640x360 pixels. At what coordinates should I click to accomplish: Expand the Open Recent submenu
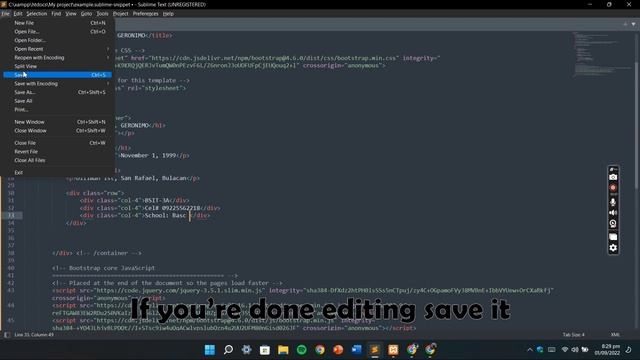(x=57, y=49)
